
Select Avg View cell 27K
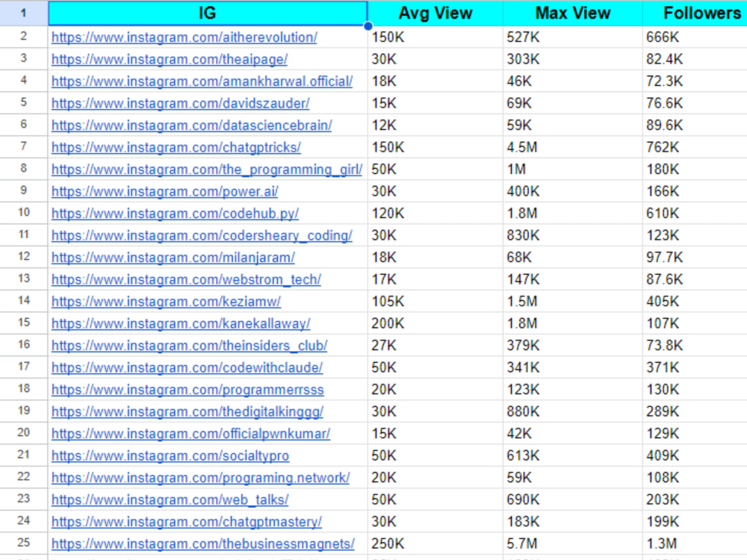(x=436, y=345)
